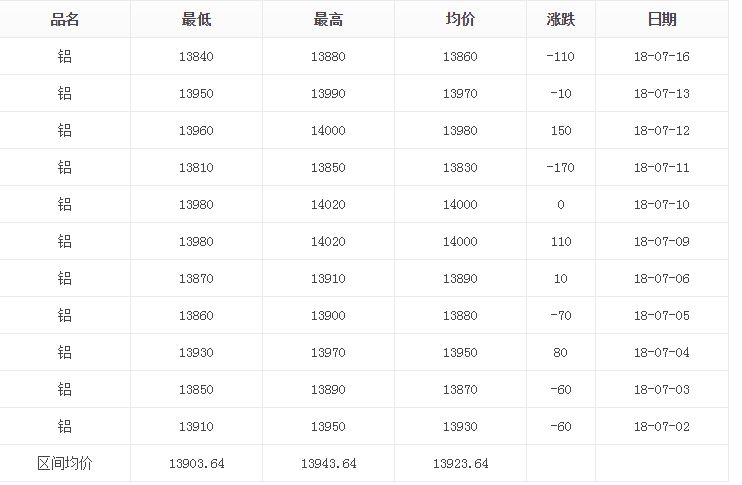
Task: Select the date cell 18-07-02
Action: click(661, 427)
